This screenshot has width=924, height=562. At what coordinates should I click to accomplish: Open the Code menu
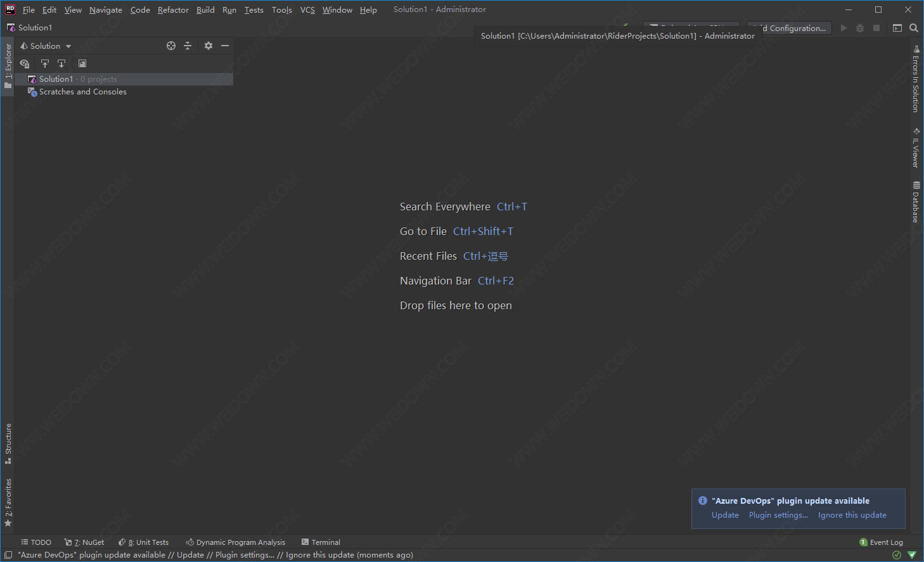[140, 10]
